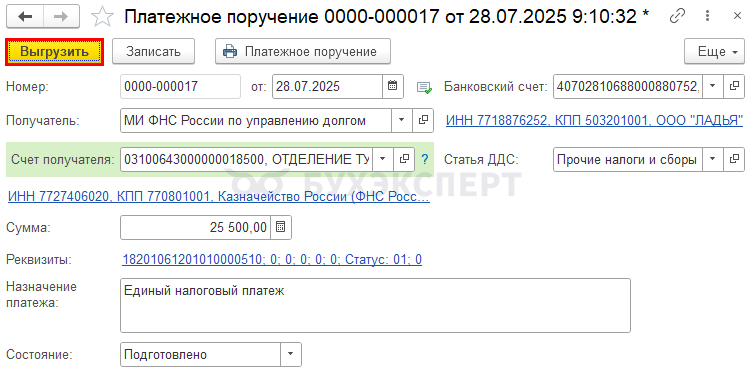The image size is (746, 370).
Task: Open Получатель record with open icon
Action: pos(422,120)
